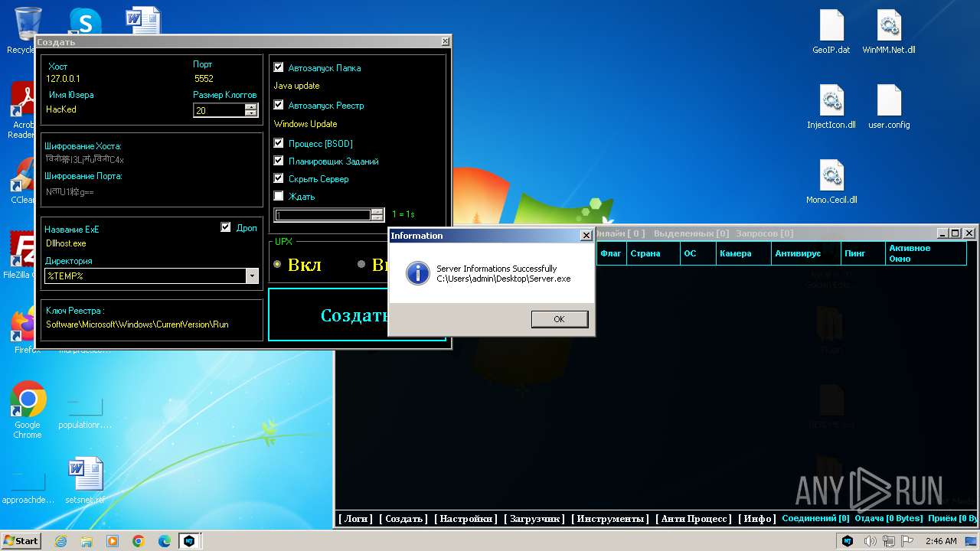Viewport: 980px width, 551px height.
Task: Select Acrobat Reader desktop icon
Action: (23, 110)
